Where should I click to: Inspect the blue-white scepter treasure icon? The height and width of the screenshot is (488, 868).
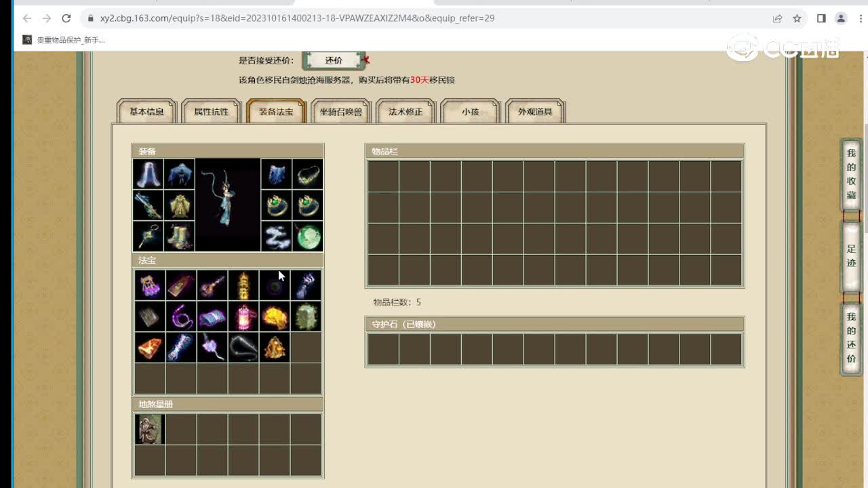(181, 348)
